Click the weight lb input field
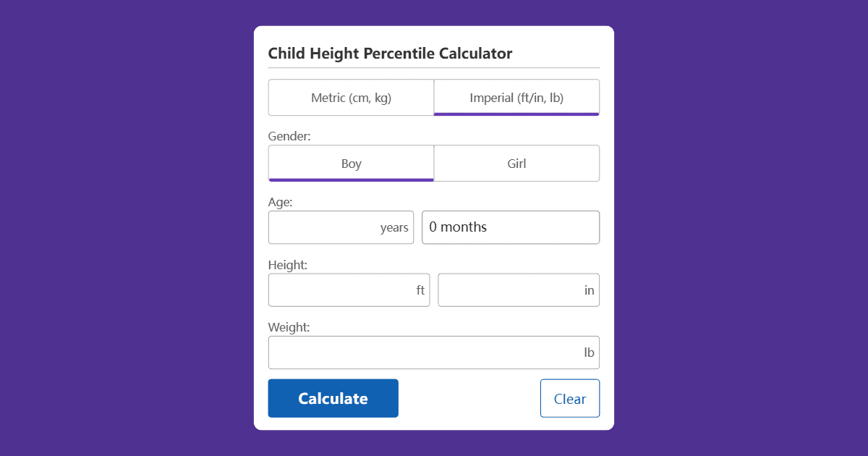The width and height of the screenshot is (868, 456). [x=434, y=352]
